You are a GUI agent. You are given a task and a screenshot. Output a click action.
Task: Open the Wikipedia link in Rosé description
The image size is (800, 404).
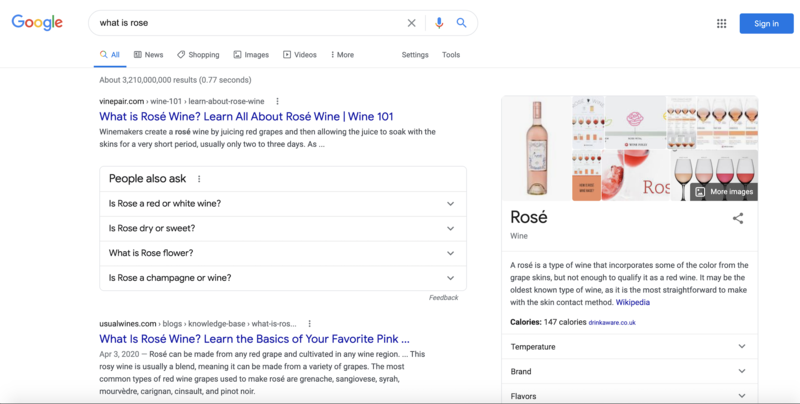pyautogui.click(x=631, y=302)
